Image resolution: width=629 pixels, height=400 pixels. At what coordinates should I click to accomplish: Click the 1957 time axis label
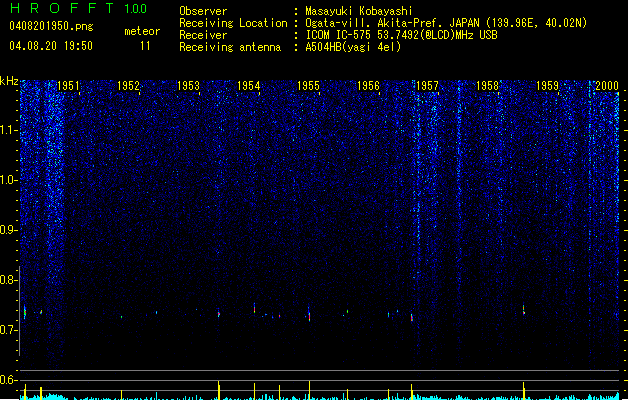point(427,86)
